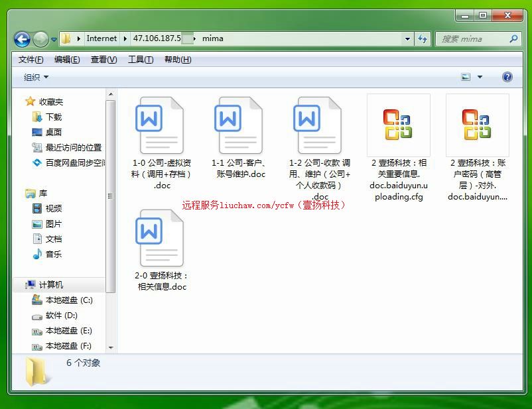Open the 文件(F) menu
532x409 pixels.
click(x=31, y=60)
